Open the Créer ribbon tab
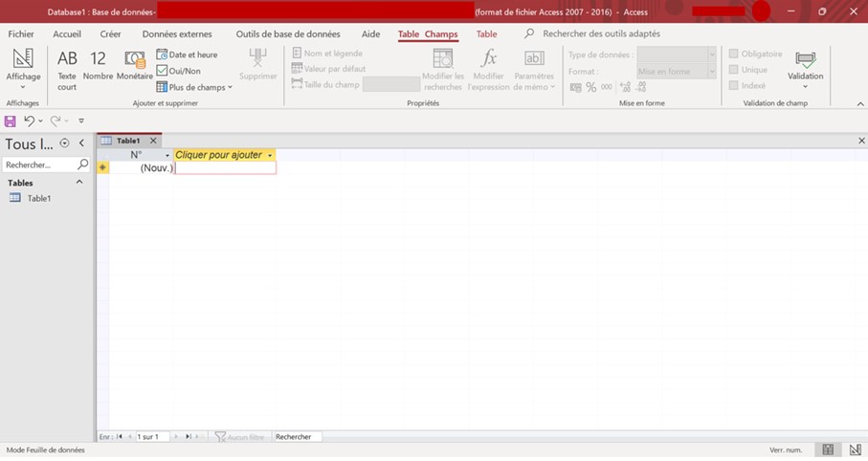The height and width of the screenshot is (461, 868). (110, 33)
